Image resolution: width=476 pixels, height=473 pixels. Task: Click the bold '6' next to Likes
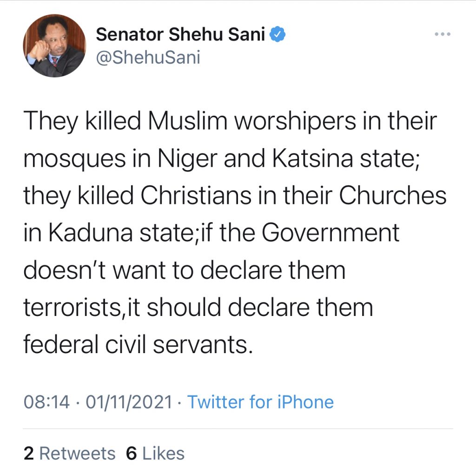[132, 453]
